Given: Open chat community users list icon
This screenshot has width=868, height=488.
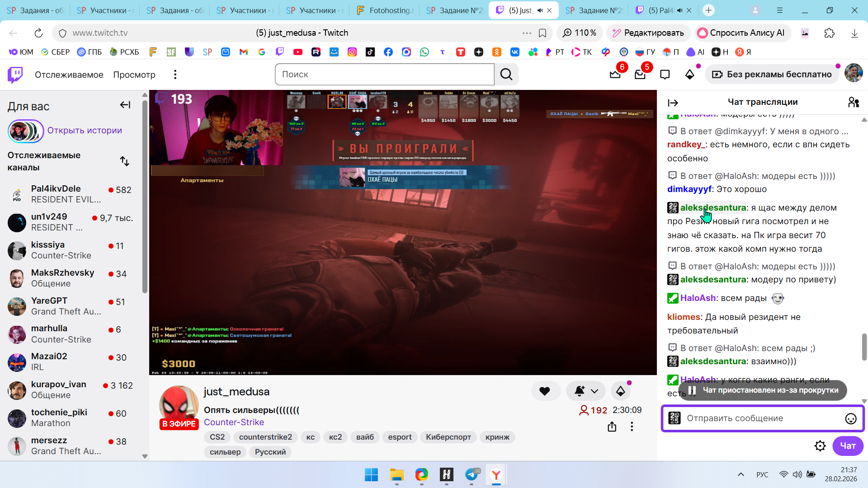Looking at the screenshot, I should pyautogui.click(x=853, y=103).
